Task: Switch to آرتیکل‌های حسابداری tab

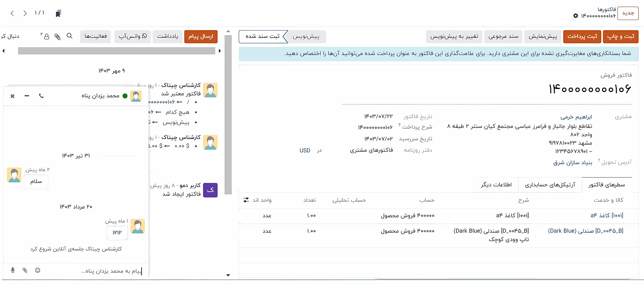Action: [x=550, y=185]
